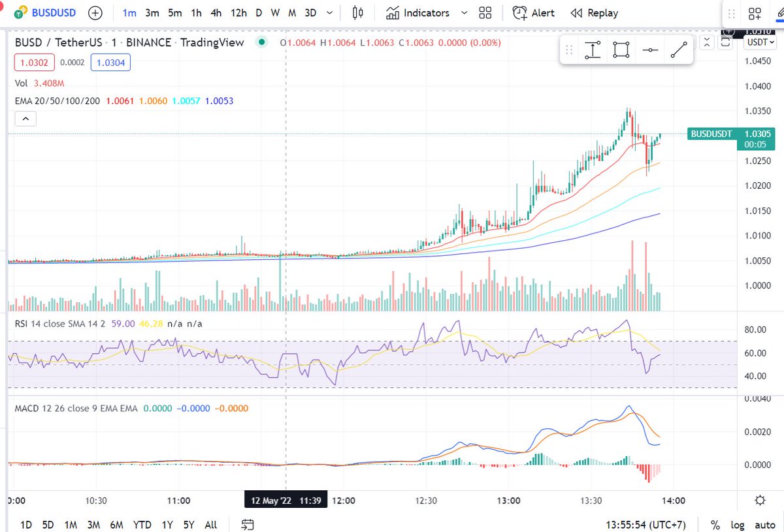Click the green market status dot
The image size is (784, 532).
coord(262,42)
